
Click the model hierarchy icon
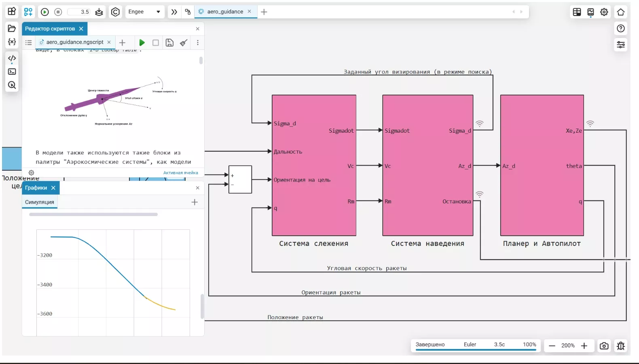click(188, 12)
